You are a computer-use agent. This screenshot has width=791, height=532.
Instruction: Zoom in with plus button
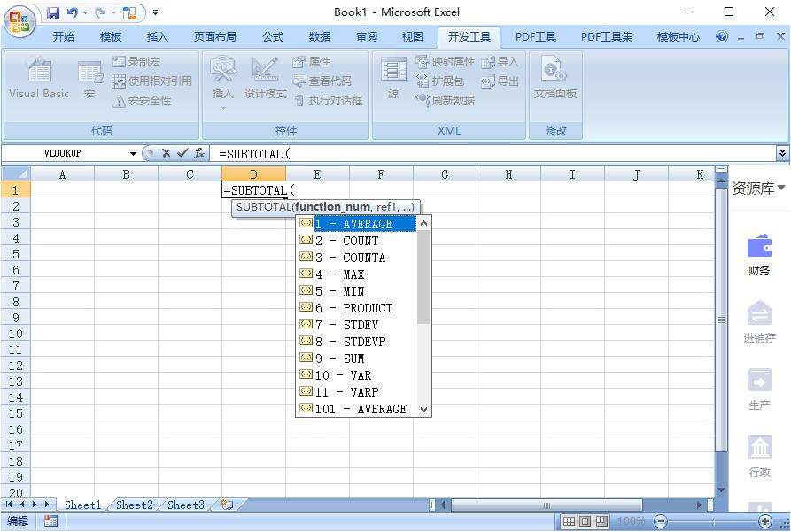click(765, 521)
